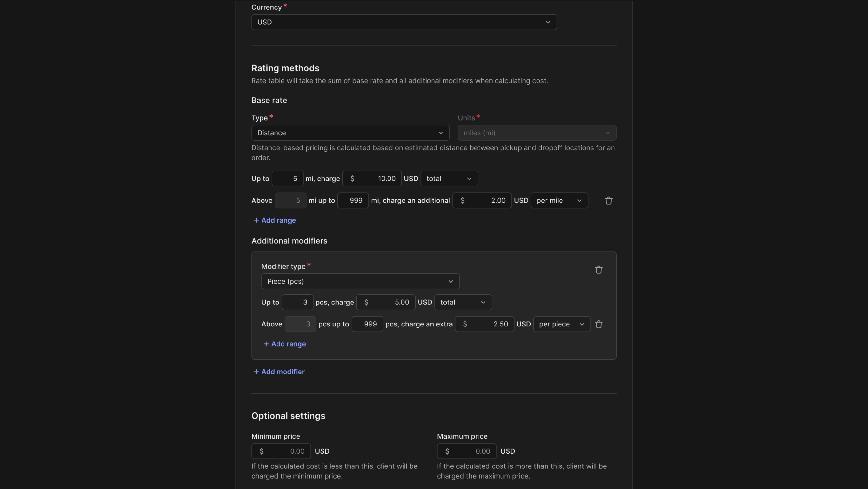
Task: Open the Units dropdown
Action: (x=536, y=132)
